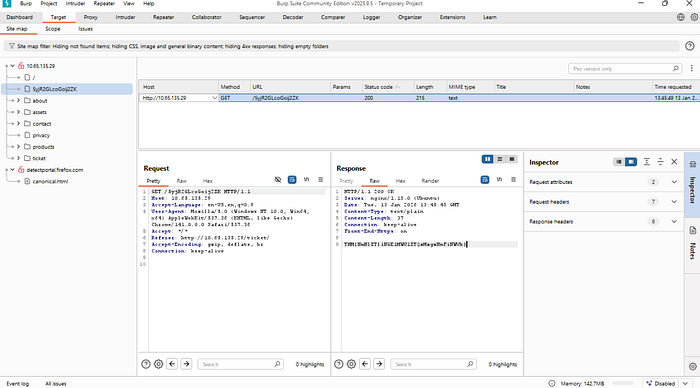The image size is (700, 388).
Task: Click the site map search magnifier icon
Action: 675,68
